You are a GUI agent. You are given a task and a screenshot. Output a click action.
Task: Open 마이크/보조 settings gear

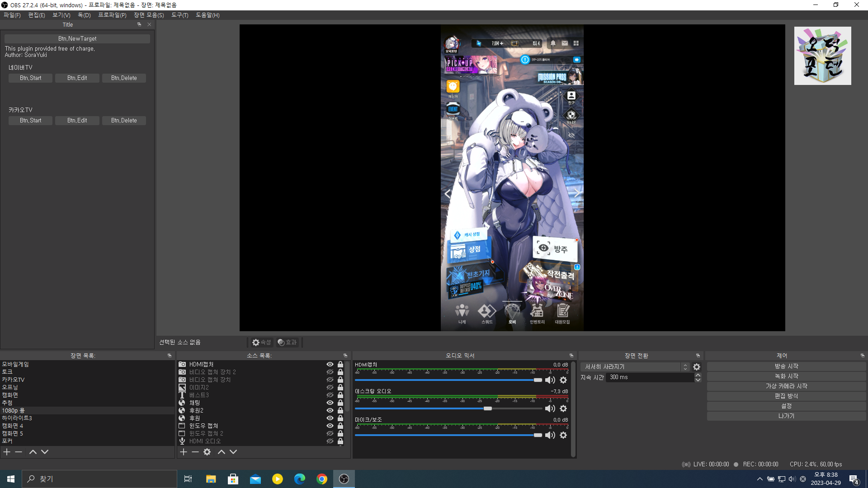coord(563,435)
